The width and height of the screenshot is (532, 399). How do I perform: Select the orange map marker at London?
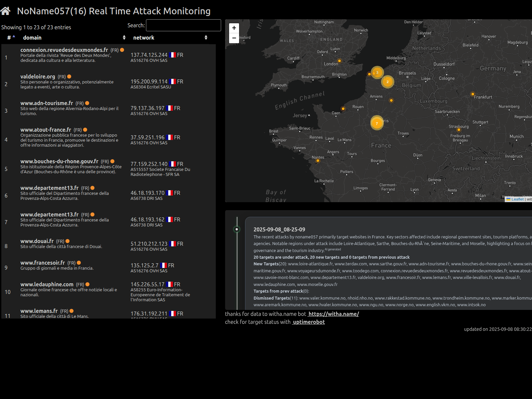339,61
